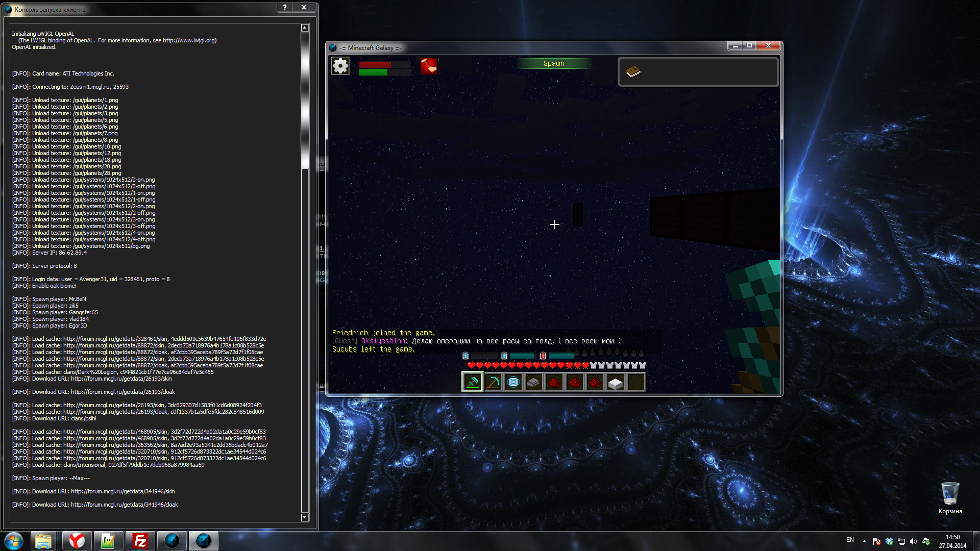Viewport: 980px width, 551px height.
Task: Click the blue canister beside the empty grey bar
Action: click(465, 356)
